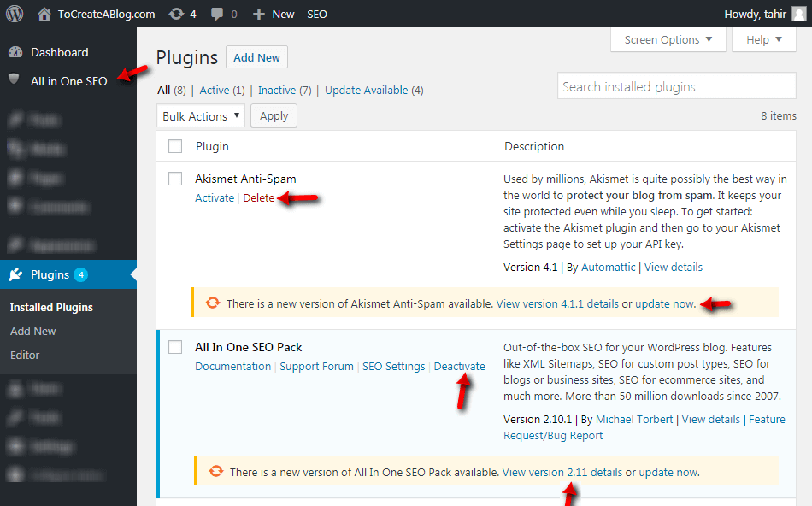This screenshot has width=812, height=506.
Task: Show All plugins filter
Action: [163, 90]
